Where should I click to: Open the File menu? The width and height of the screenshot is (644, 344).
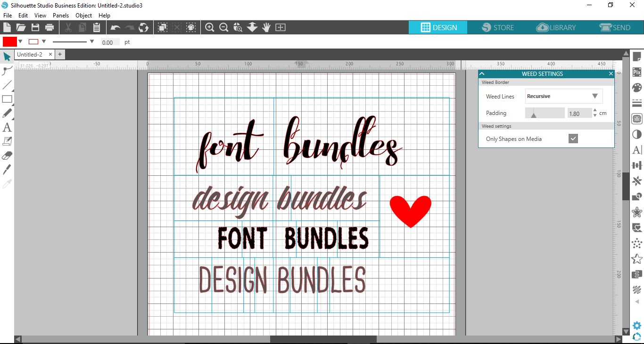[8, 16]
